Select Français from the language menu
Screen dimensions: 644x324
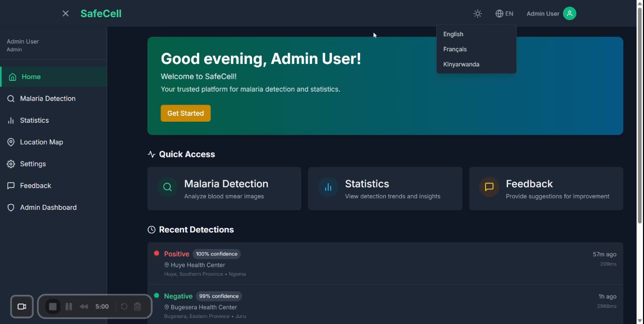point(476,49)
